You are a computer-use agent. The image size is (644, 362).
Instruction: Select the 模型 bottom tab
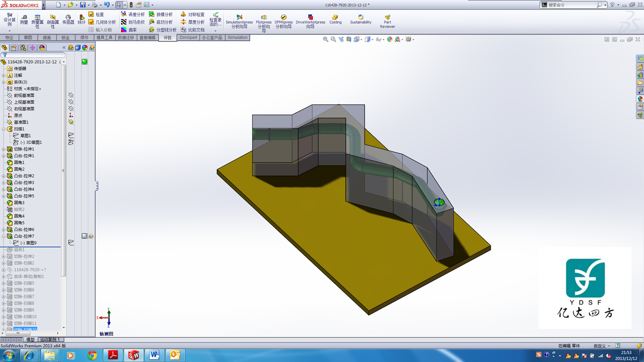pyautogui.click(x=30, y=340)
